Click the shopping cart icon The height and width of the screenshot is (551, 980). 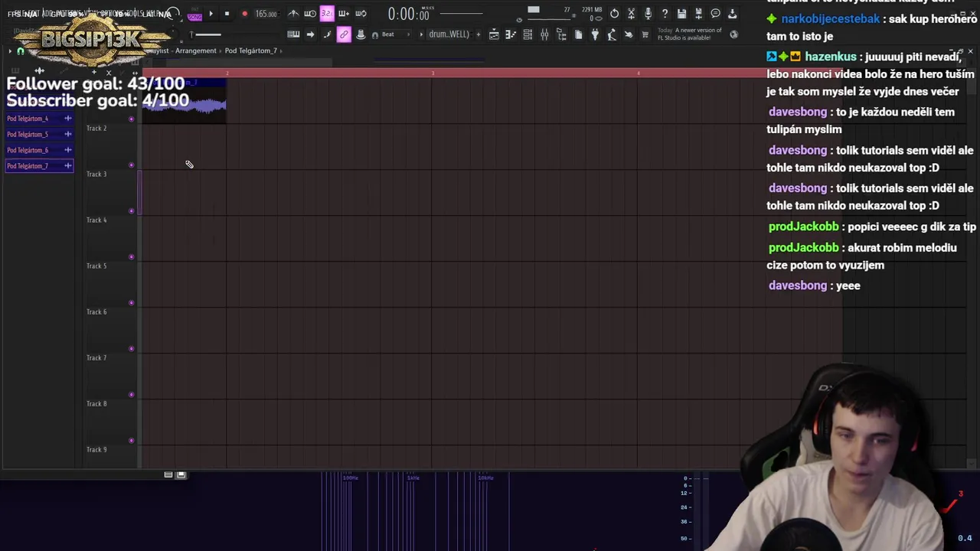pos(645,34)
